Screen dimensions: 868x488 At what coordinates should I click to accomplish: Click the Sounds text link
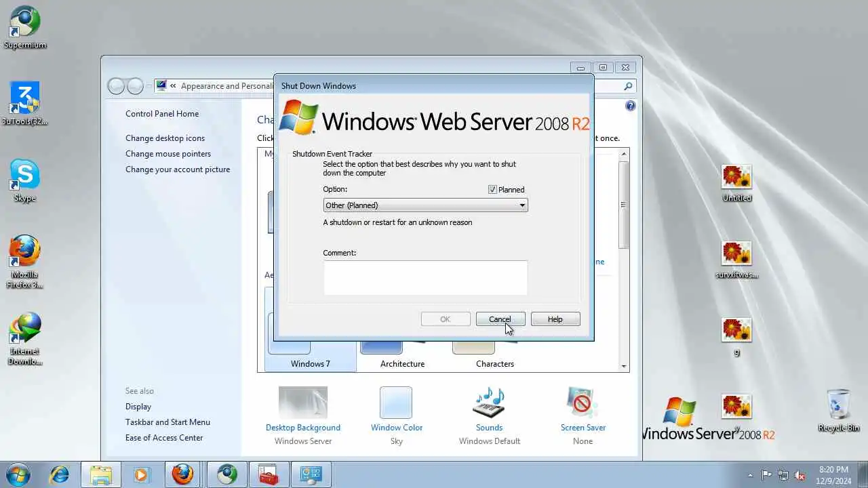(x=489, y=428)
